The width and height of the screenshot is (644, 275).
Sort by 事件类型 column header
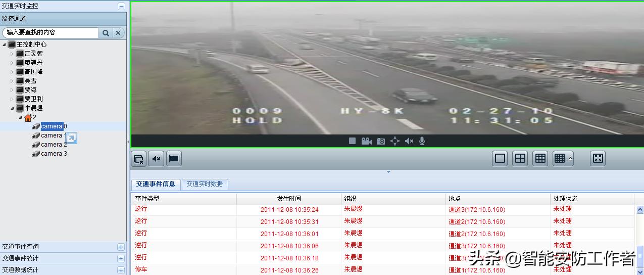tap(183, 199)
